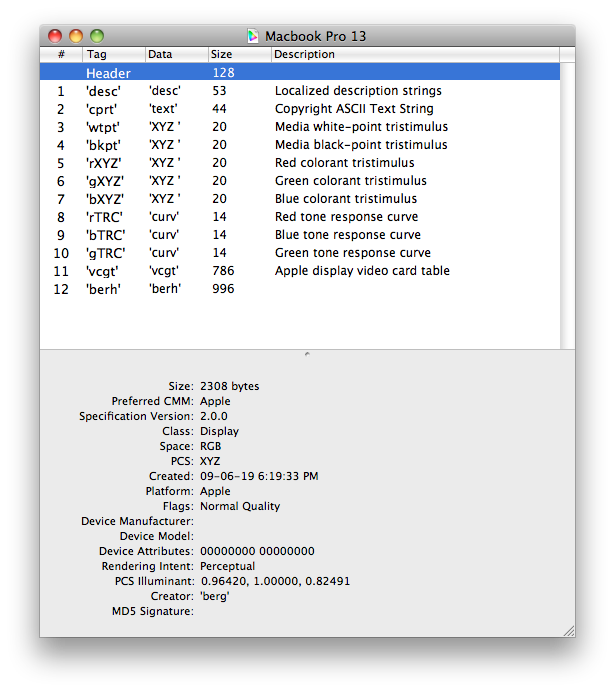Screen dimensions: 615x692
Task: Click the Class value Display
Action: (x=219, y=431)
